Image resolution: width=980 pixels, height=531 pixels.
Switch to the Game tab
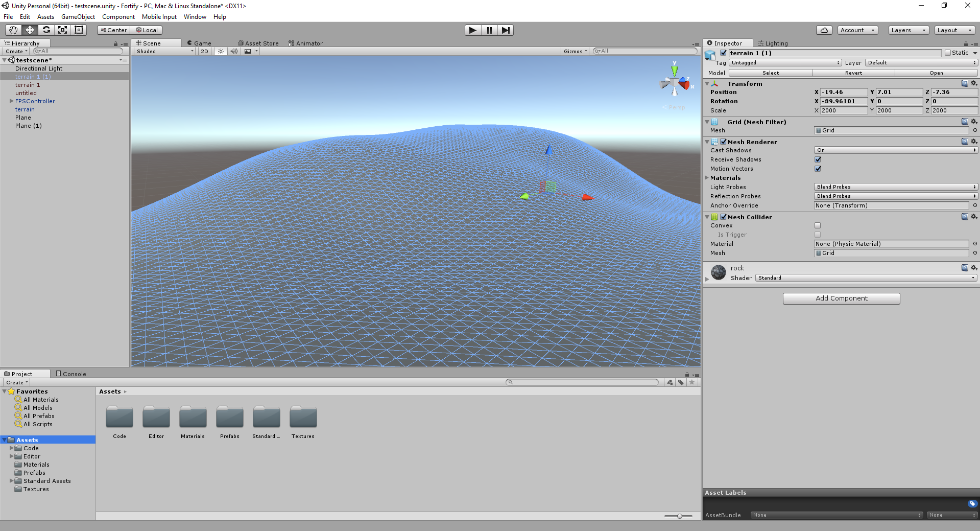[x=199, y=43]
